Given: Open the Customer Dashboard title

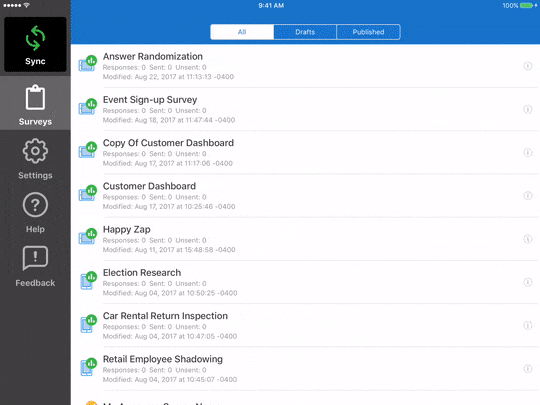Looking at the screenshot, I should click(149, 186).
